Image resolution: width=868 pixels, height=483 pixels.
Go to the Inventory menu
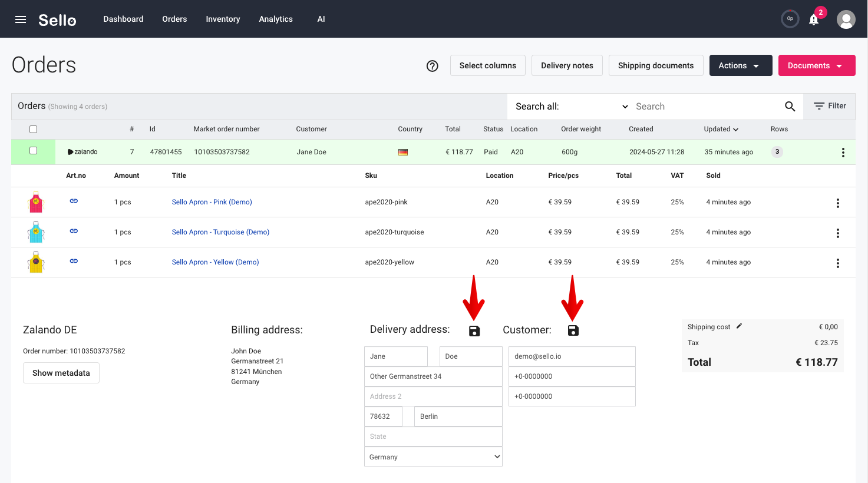[x=223, y=19]
